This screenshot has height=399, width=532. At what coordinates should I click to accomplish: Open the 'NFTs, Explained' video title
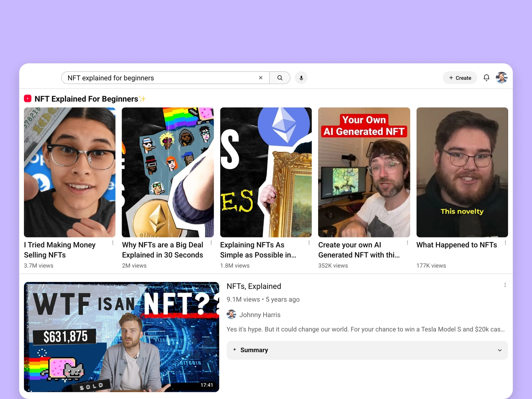coord(254,286)
